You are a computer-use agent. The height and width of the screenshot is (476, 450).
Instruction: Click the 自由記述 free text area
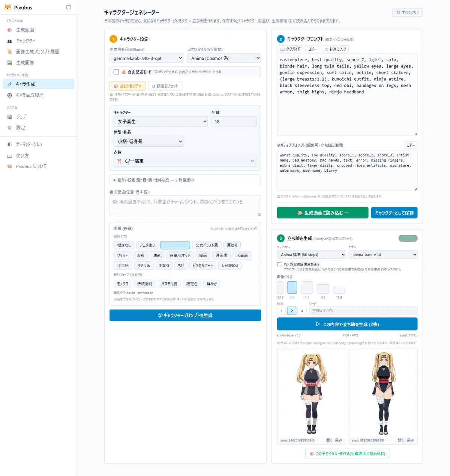[x=185, y=206]
